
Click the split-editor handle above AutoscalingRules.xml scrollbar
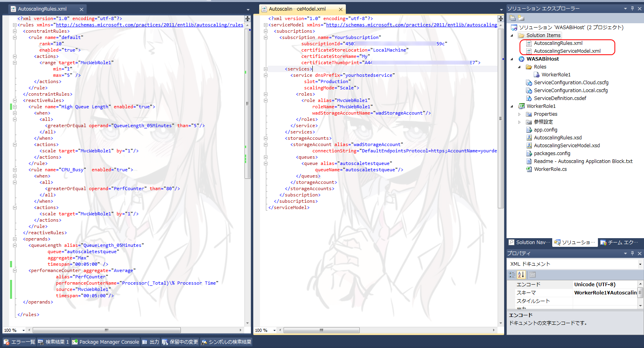[247, 19]
